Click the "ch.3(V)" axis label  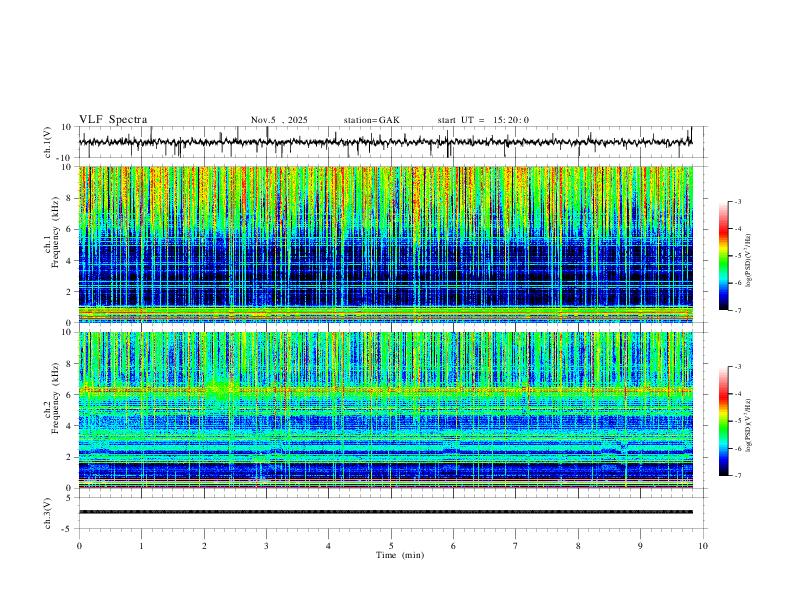coord(48,513)
